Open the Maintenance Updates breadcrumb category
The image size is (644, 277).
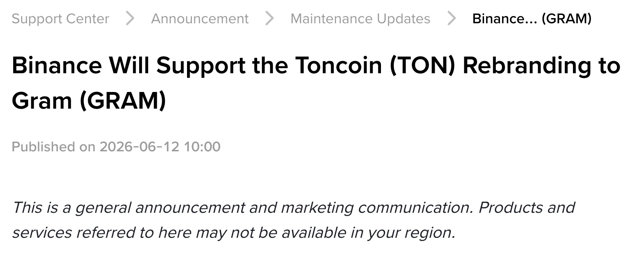tap(360, 19)
